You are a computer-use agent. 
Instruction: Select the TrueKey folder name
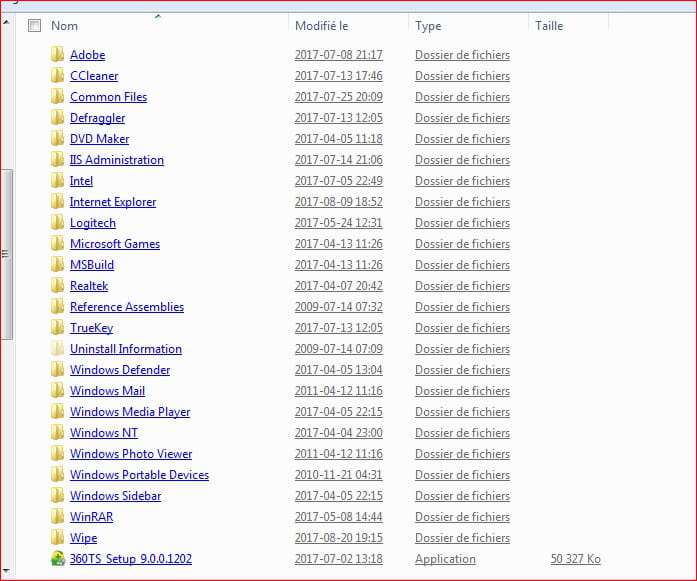coord(92,328)
